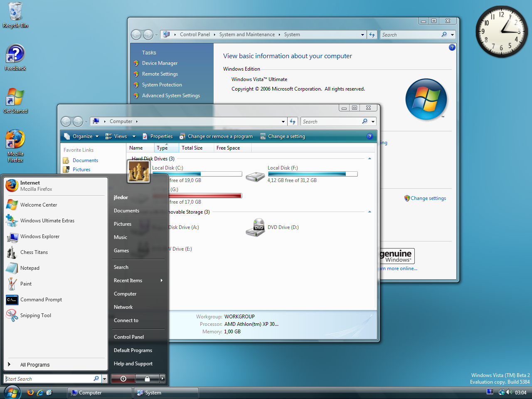Open the Computer window address bar dropdown
Image resolution: width=532 pixels, height=399 pixels.
click(x=283, y=122)
